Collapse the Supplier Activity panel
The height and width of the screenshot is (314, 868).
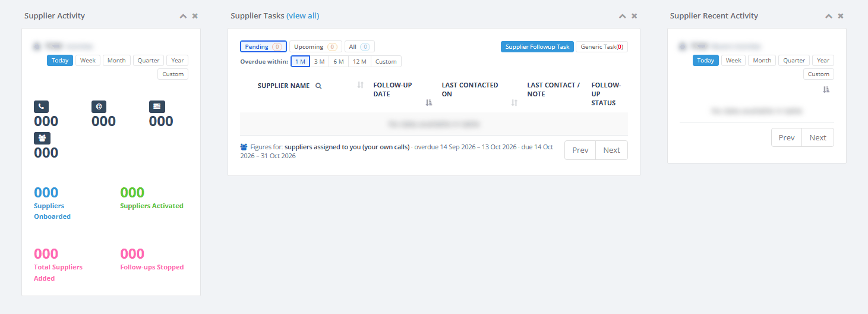[184, 16]
